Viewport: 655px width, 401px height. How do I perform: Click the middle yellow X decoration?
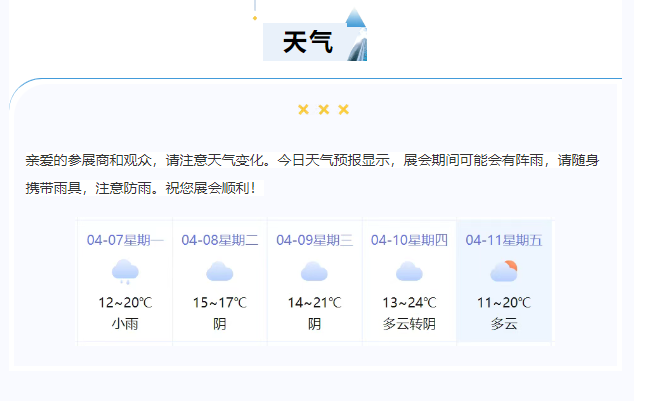tap(324, 109)
